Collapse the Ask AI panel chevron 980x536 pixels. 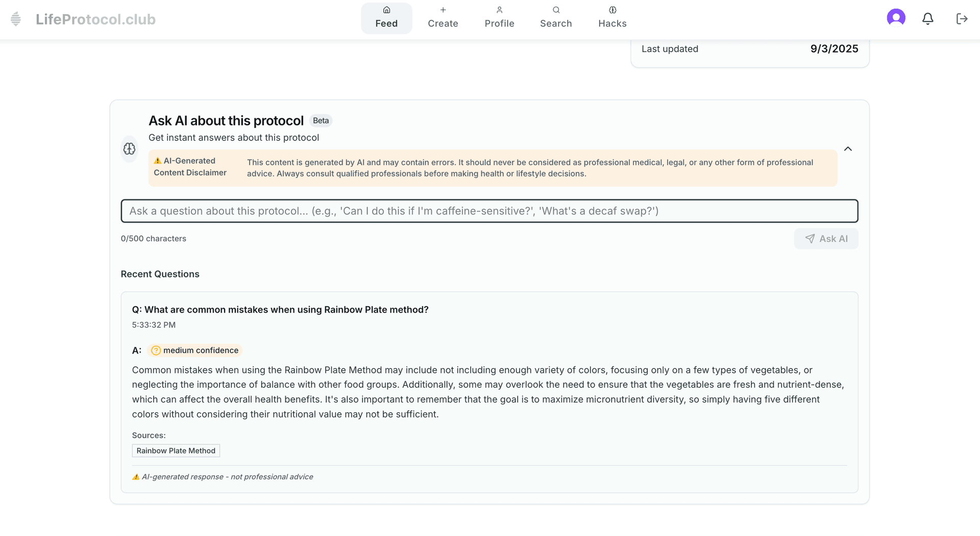pyautogui.click(x=848, y=149)
